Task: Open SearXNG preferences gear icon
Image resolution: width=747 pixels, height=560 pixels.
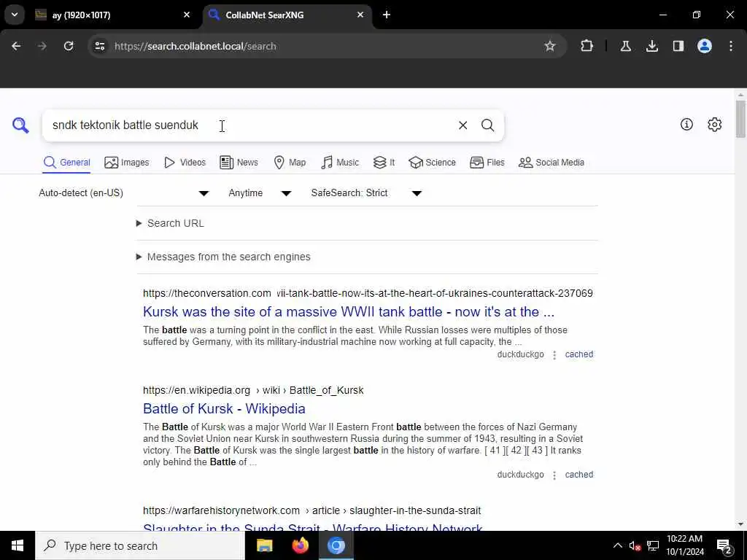Action: (x=714, y=124)
